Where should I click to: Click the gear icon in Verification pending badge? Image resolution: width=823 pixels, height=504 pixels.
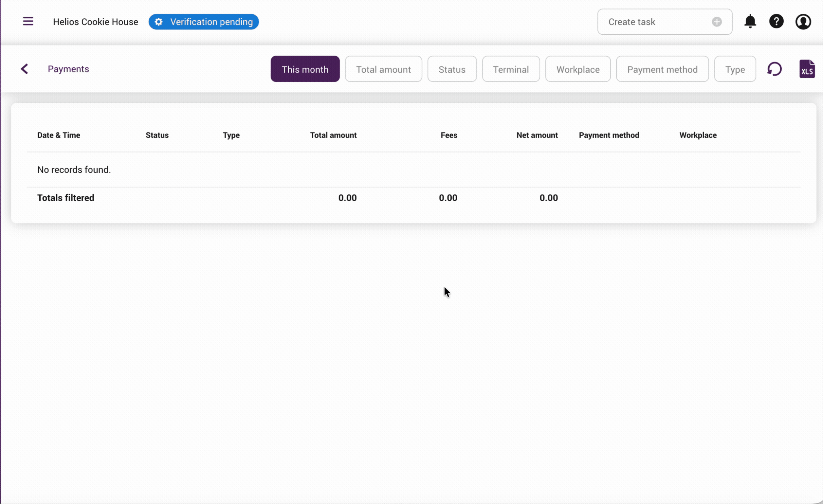(158, 21)
